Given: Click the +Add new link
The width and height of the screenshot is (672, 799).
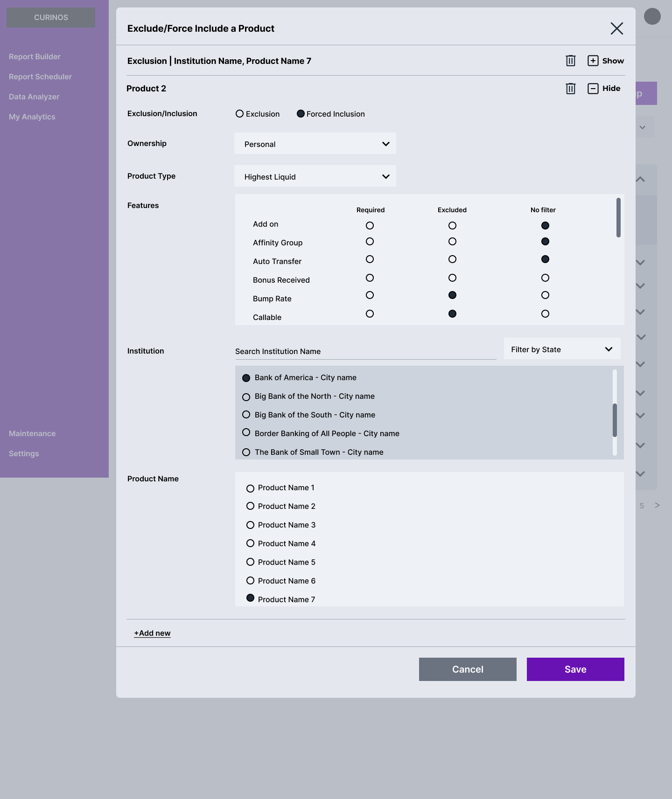Looking at the screenshot, I should pyautogui.click(x=153, y=633).
